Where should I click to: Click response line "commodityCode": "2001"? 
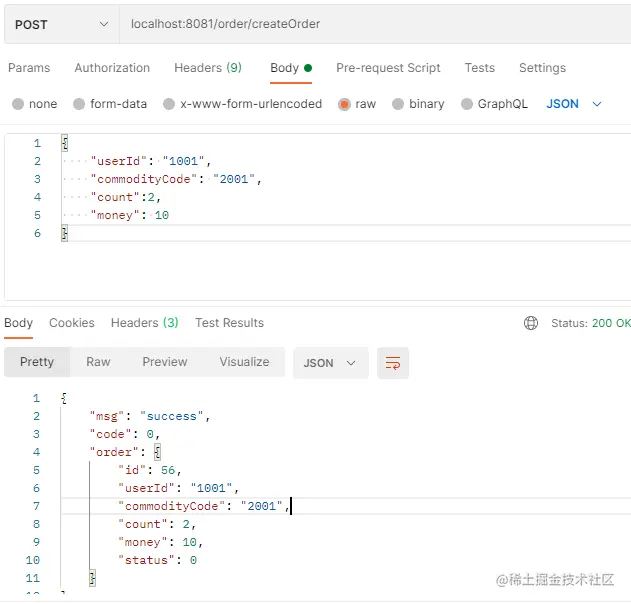coord(204,506)
